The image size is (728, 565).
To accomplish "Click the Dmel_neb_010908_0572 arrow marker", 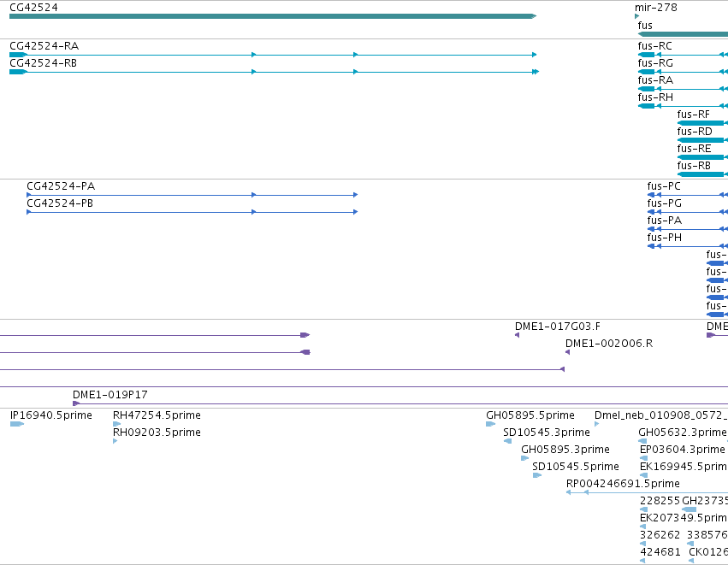I will 596,424.
